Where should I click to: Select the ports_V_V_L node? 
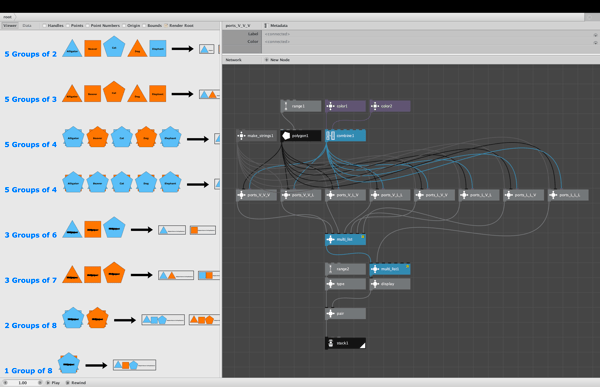pyautogui.click(x=301, y=195)
